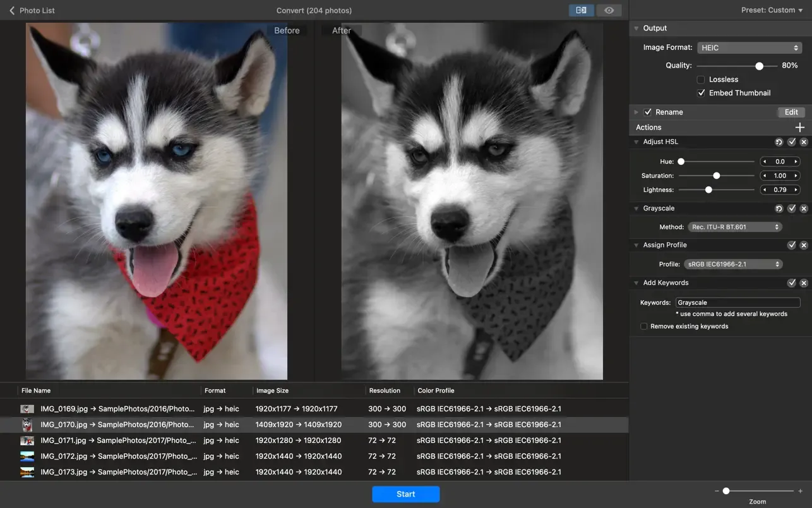The height and width of the screenshot is (508, 812).
Task: Increase Lightness with right stepper arrow
Action: (x=796, y=190)
